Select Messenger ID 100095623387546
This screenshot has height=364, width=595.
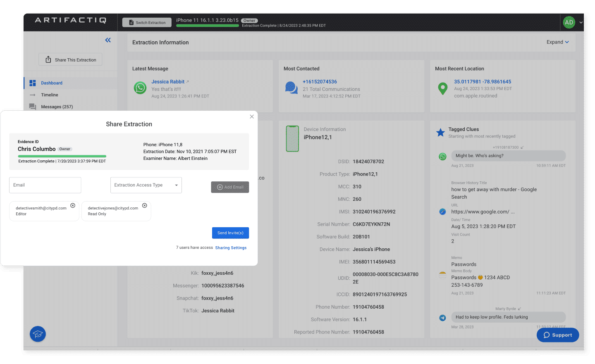click(x=222, y=286)
